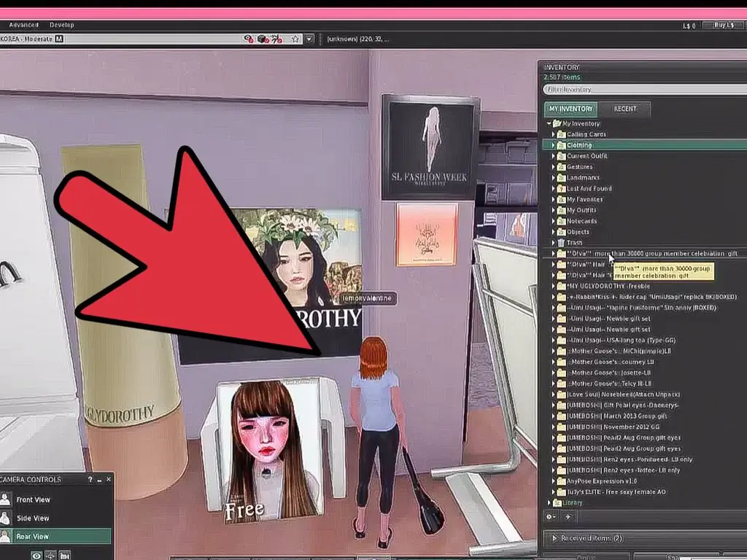The height and width of the screenshot is (560, 747).
Task: Click the L$ 0 balance display
Action: pyautogui.click(x=689, y=26)
